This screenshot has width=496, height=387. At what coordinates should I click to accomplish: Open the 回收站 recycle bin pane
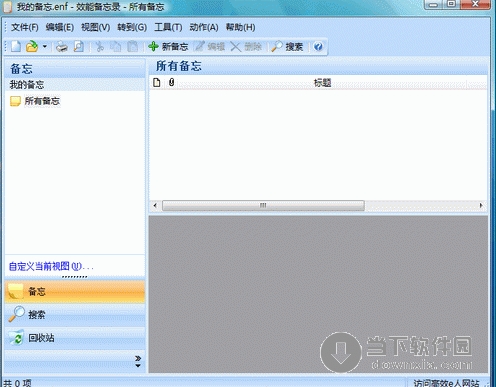point(75,338)
